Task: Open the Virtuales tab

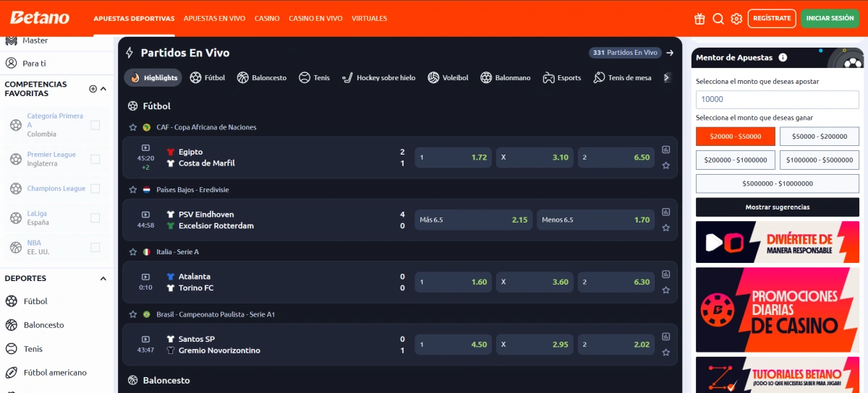Action: pos(369,19)
